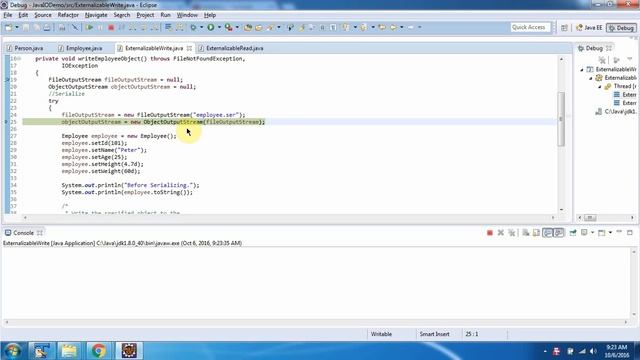Click the Suspend button in main toolbar
The image size is (640, 360).
[100, 28]
